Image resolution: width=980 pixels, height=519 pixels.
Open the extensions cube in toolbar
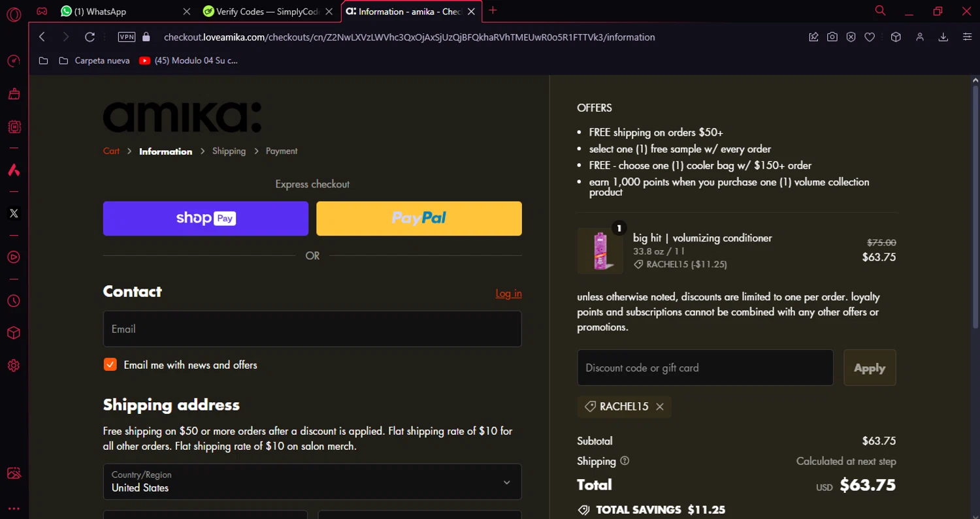[x=896, y=37]
